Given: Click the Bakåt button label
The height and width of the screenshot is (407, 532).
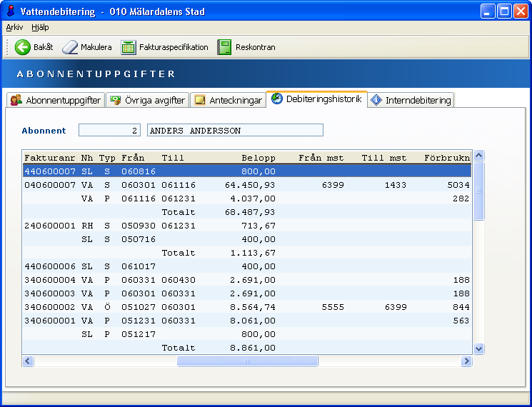Looking at the screenshot, I should (x=43, y=47).
